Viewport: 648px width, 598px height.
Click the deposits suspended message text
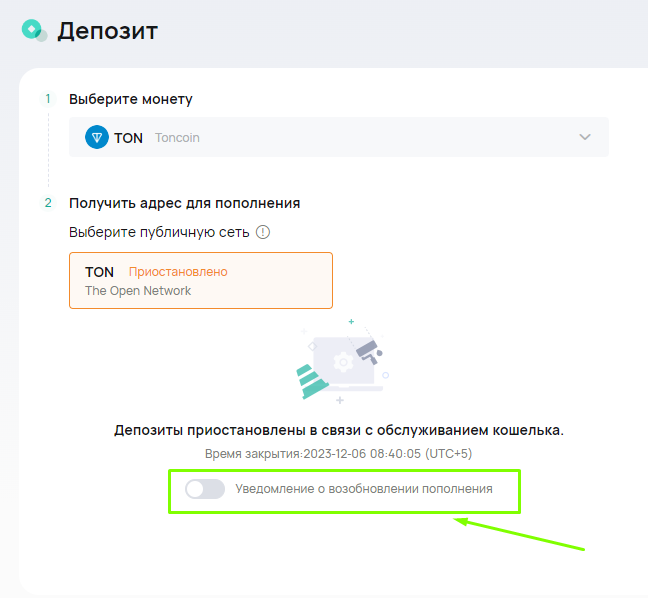click(x=339, y=430)
